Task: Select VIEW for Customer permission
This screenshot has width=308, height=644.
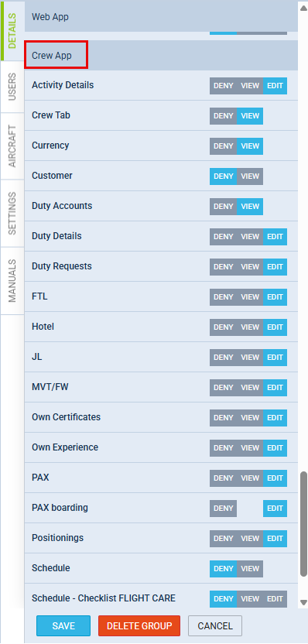Action: (x=250, y=176)
